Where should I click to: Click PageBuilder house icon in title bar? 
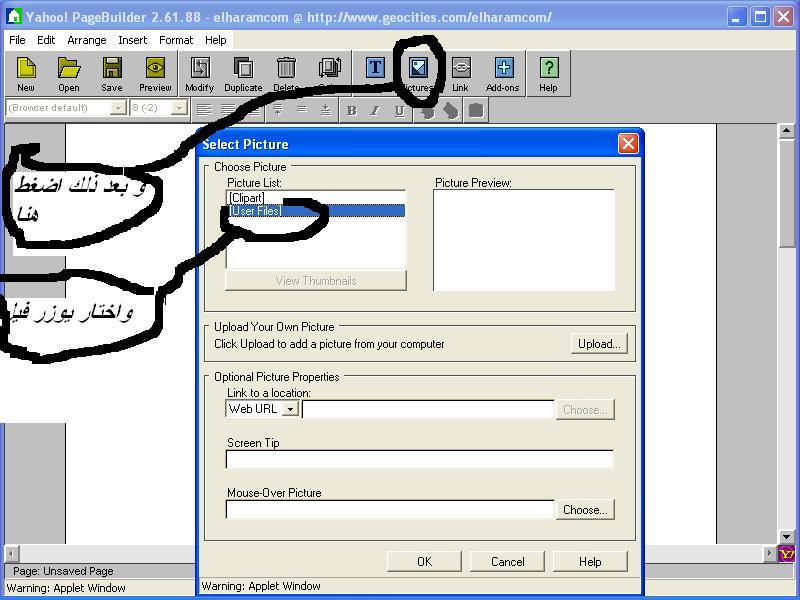click(14, 16)
